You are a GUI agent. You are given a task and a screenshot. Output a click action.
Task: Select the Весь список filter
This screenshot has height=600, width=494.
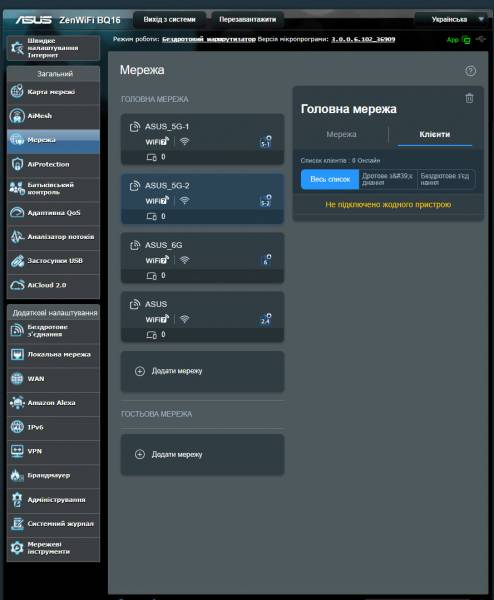pyautogui.click(x=330, y=179)
